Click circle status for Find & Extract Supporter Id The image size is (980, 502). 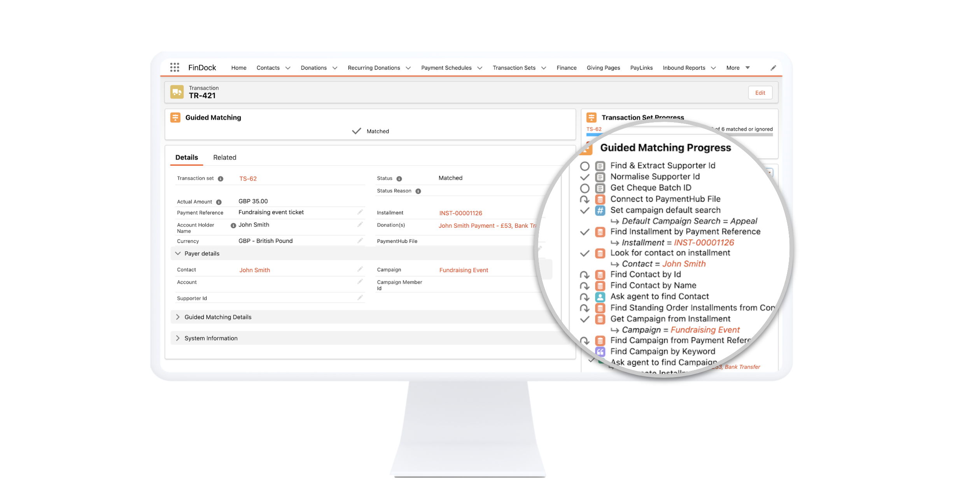click(584, 166)
